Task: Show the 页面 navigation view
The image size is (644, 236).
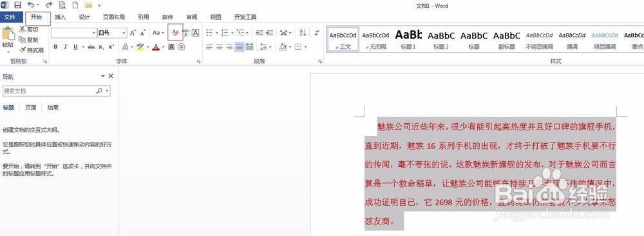Action: [31, 108]
